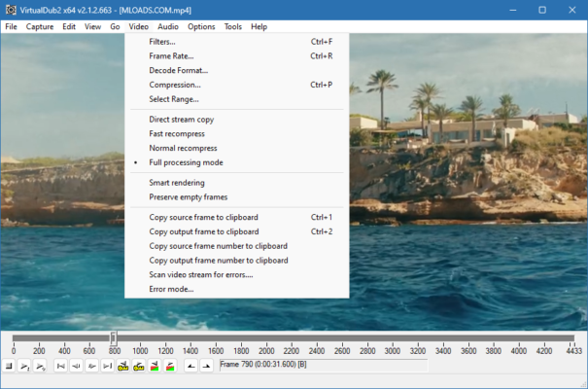Viewport: 588px width, 389px height.
Task: Go to the next scene (red-green icon)
Action: click(170, 366)
